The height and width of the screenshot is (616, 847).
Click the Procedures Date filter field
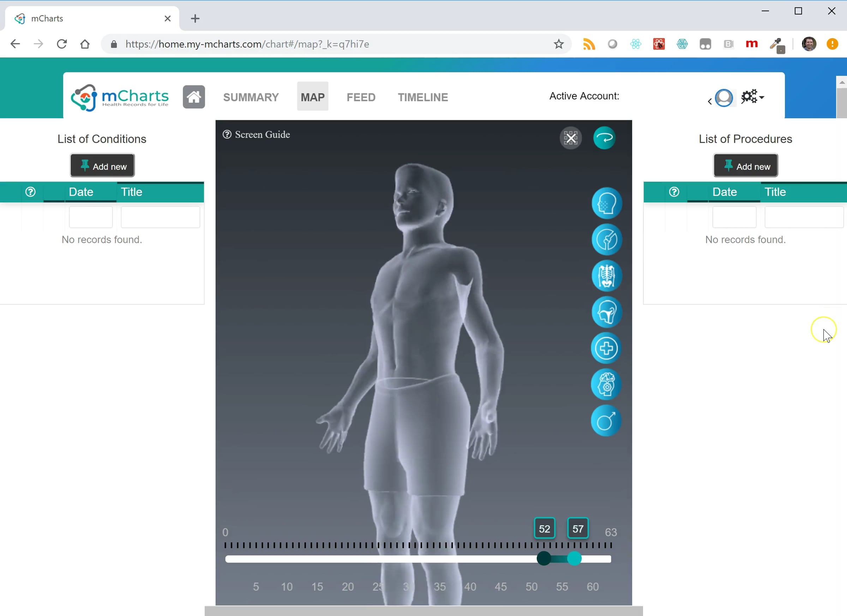(734, 217)
